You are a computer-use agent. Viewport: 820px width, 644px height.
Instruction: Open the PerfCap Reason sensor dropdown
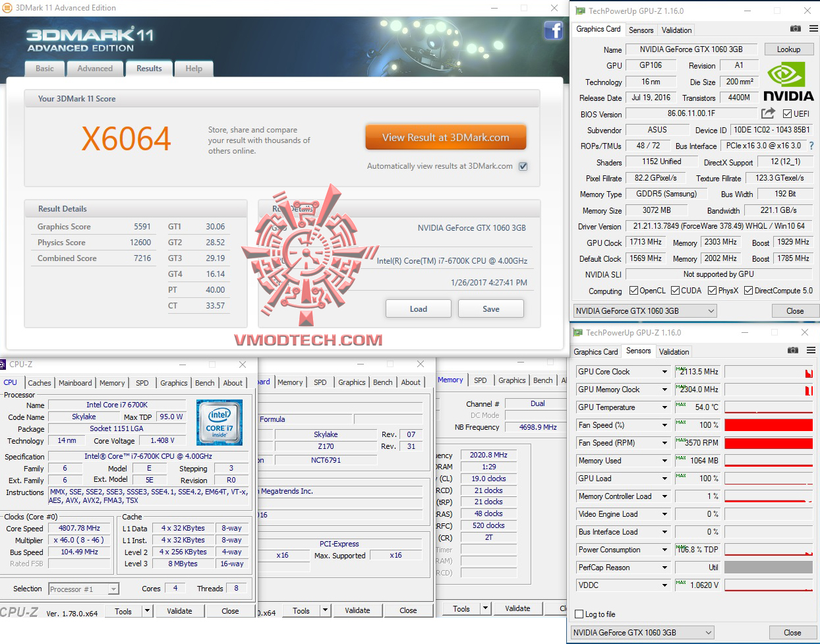[664, 568]
